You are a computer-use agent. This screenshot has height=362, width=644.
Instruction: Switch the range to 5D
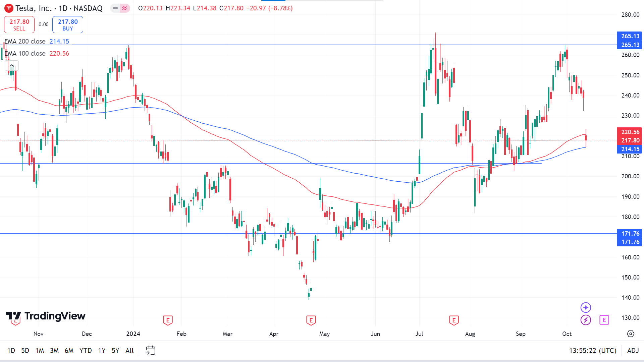coord(25,351)
